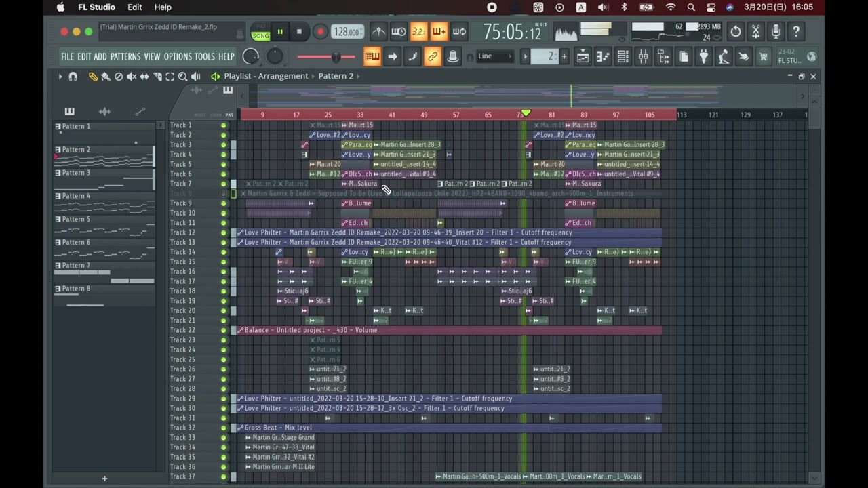Toggle loop recording button
The image size is (868, 488).
(459, 32)
